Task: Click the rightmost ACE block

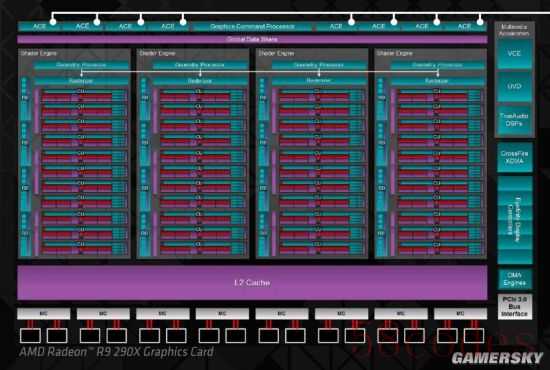Action: (464, 26)
